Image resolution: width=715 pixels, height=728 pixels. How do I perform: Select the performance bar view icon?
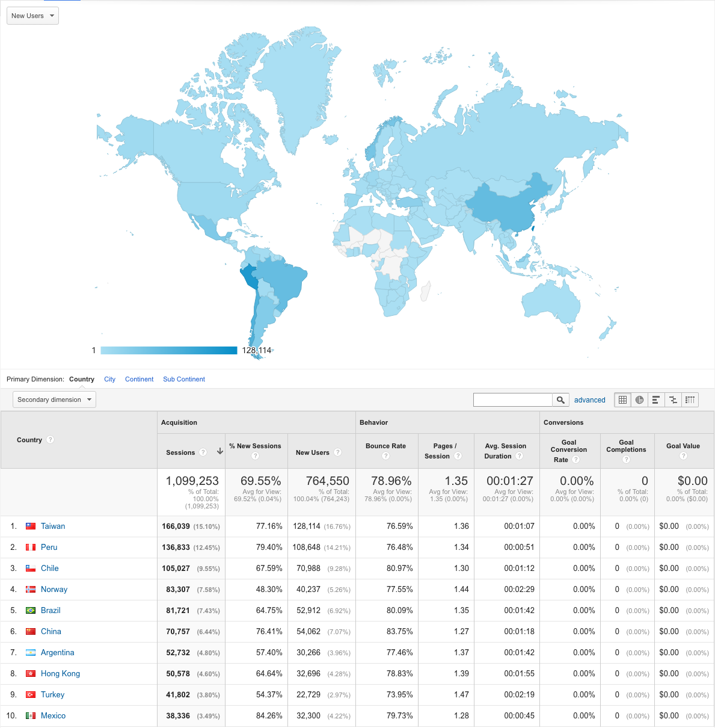[x=656, y=399]
